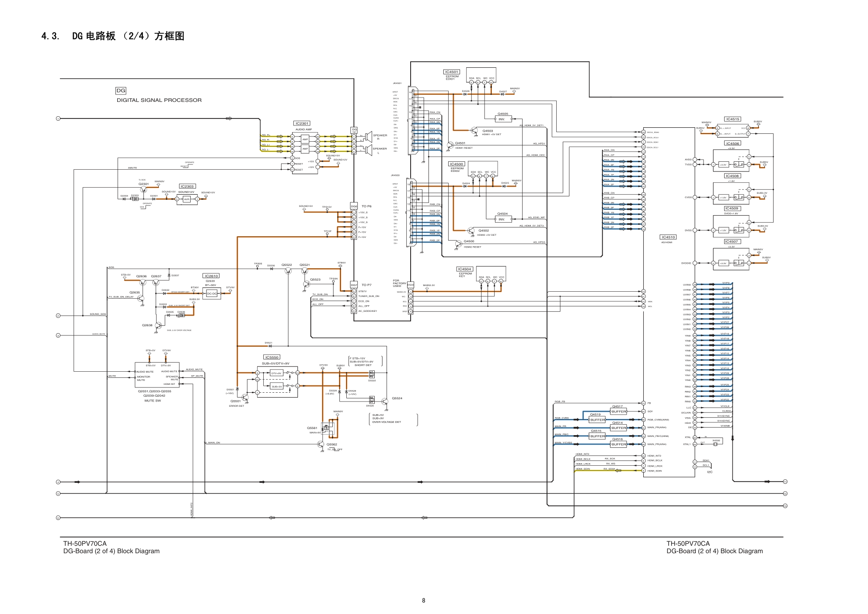Image resolution: width=868 pixels, height=614 pixels.
Task: Click the IC5550 label box
Action: click(x=272, y=357)
